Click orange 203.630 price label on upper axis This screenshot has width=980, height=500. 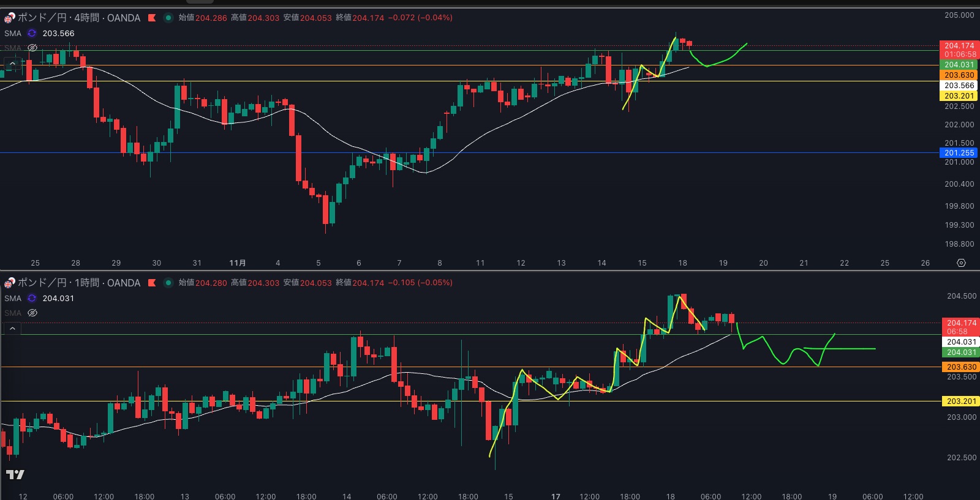click(x=959, y=75)
